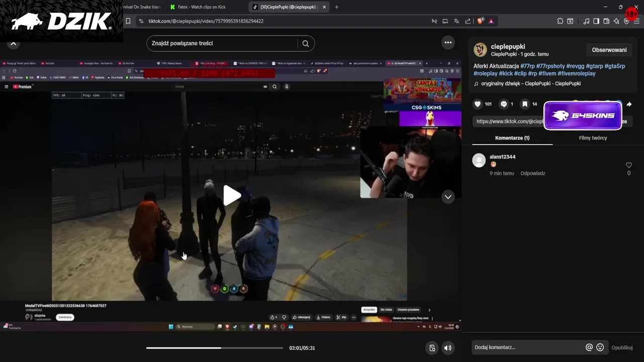Image resolution: width=644 pixels, height=362 pixels.
Task: Open a new browser tab
Action: (337, 7)
